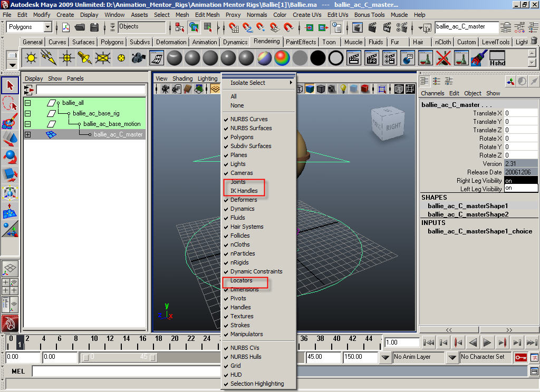Open the Hypershade via Hshd shelf button
Image resolution: width=540 pixels, height=392 pixels.
[497, 58]
